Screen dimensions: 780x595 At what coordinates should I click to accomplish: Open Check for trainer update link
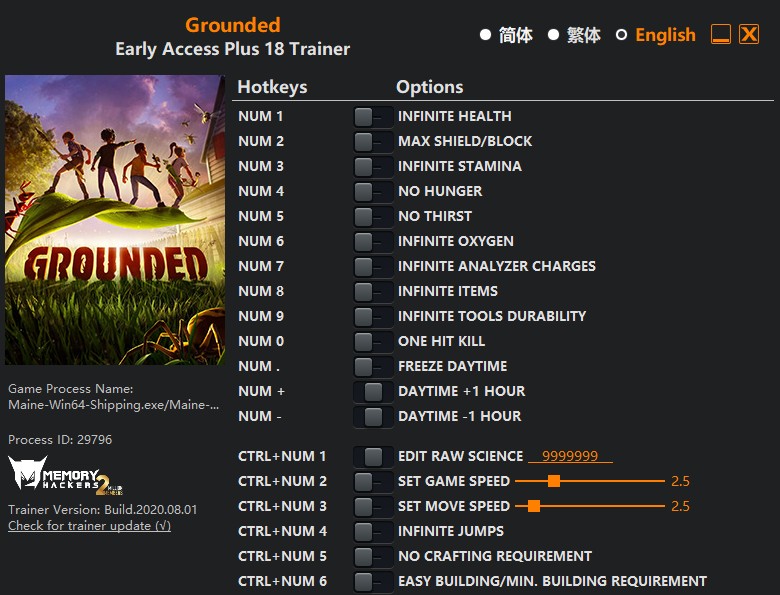(90, 526)
